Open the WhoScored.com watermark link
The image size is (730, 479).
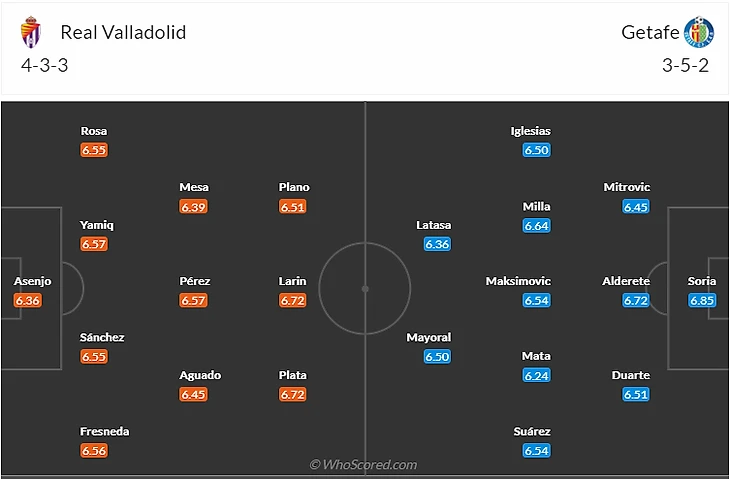(364, 464)
